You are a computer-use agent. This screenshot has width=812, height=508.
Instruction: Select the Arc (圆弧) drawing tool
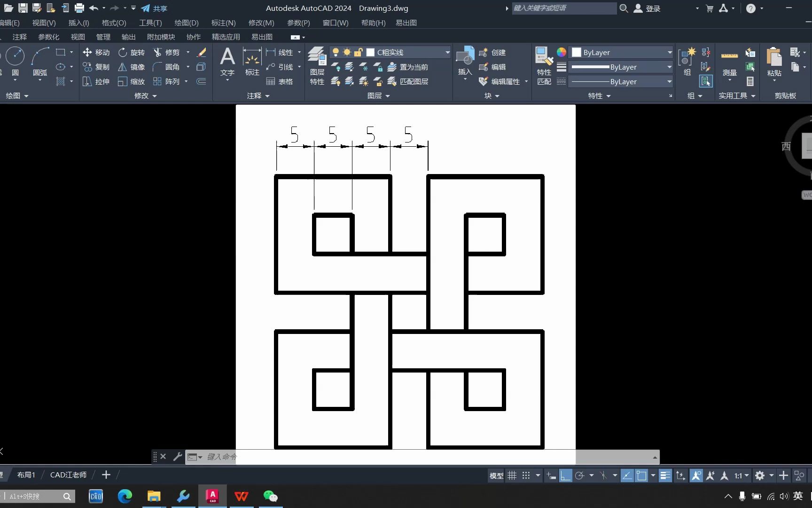point(40,62)
